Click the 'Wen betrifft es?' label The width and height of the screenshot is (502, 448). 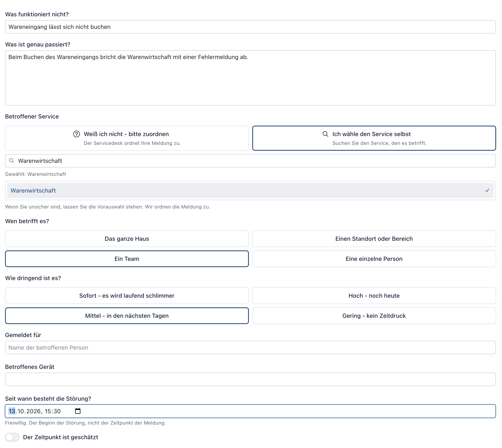pyautogui.click(x=27, y=221)
